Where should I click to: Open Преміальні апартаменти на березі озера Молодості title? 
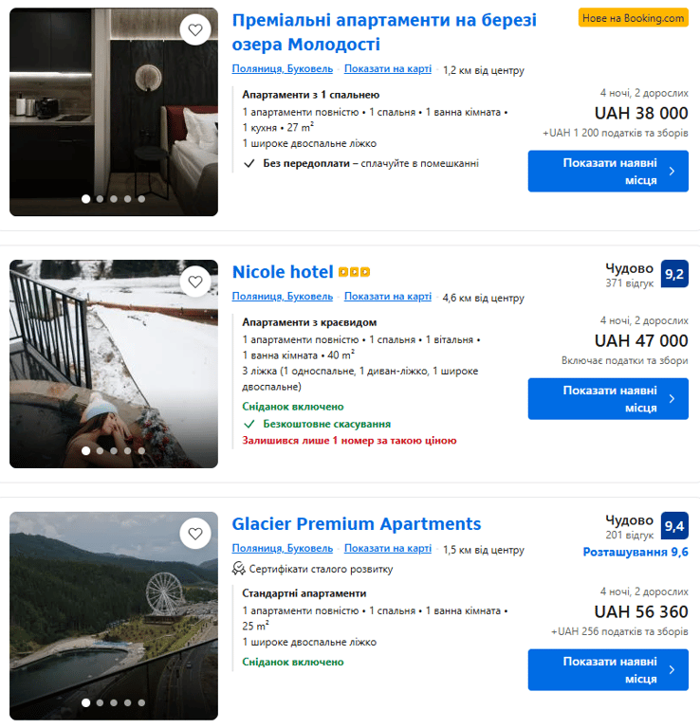click(x=384, y=32)
